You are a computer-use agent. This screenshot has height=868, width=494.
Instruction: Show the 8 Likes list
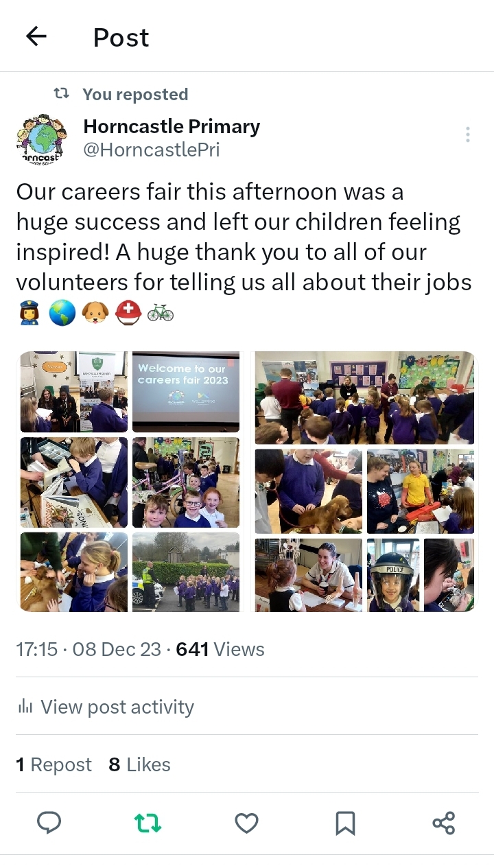point(139,764)
